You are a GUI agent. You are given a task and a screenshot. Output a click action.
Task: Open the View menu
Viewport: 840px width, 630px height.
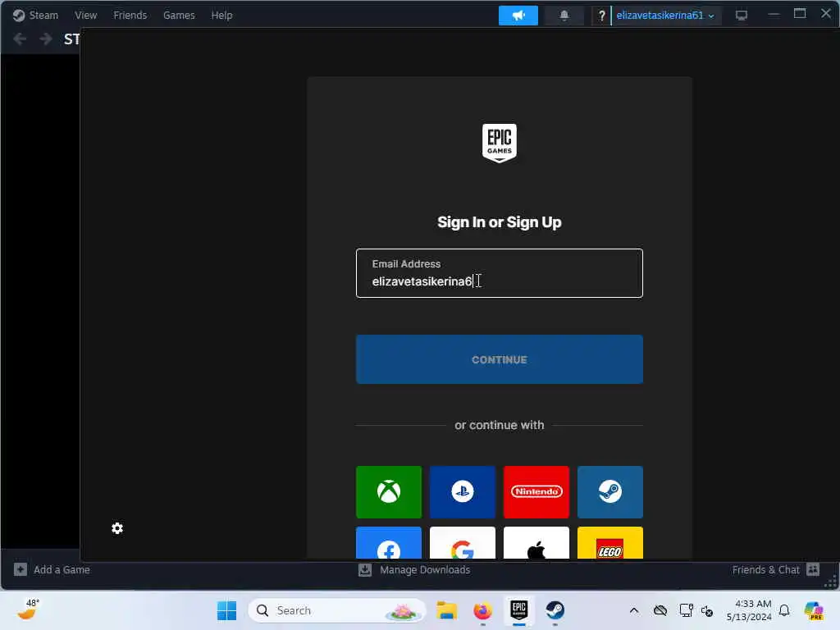point(85,16)
